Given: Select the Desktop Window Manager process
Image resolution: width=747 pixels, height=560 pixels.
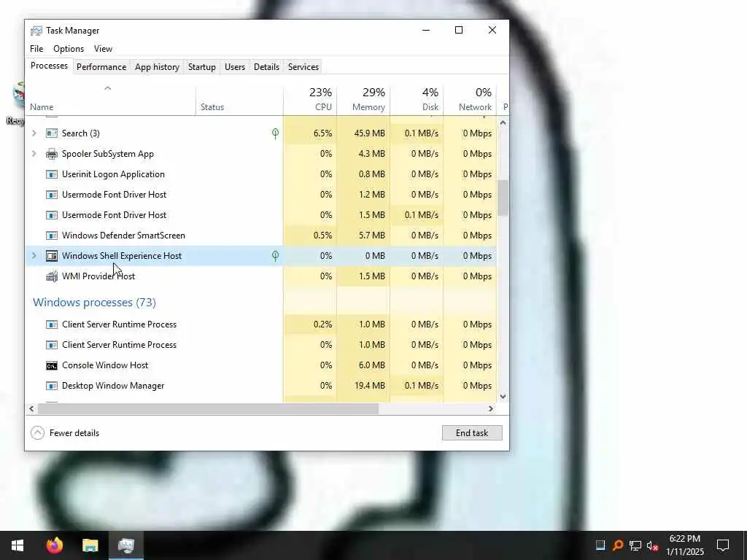Looking at the screenshot, I should 261,386.
